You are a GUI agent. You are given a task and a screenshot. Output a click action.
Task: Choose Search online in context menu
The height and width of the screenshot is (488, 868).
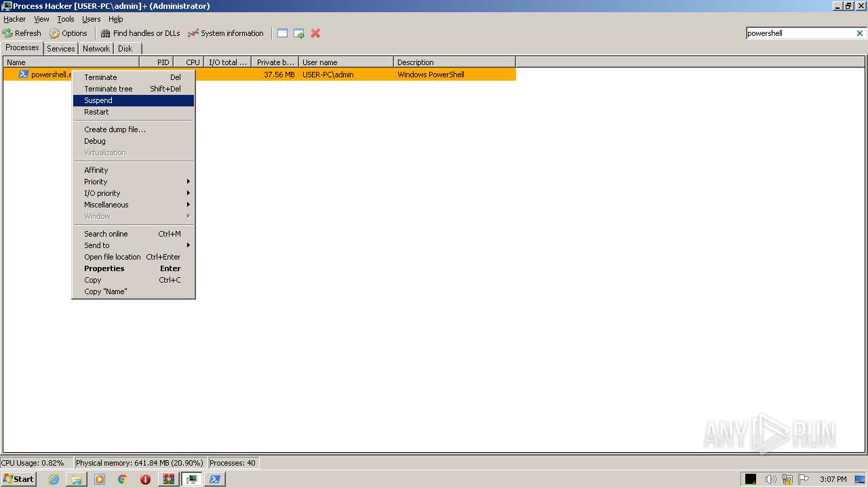[x=134, y=234]
